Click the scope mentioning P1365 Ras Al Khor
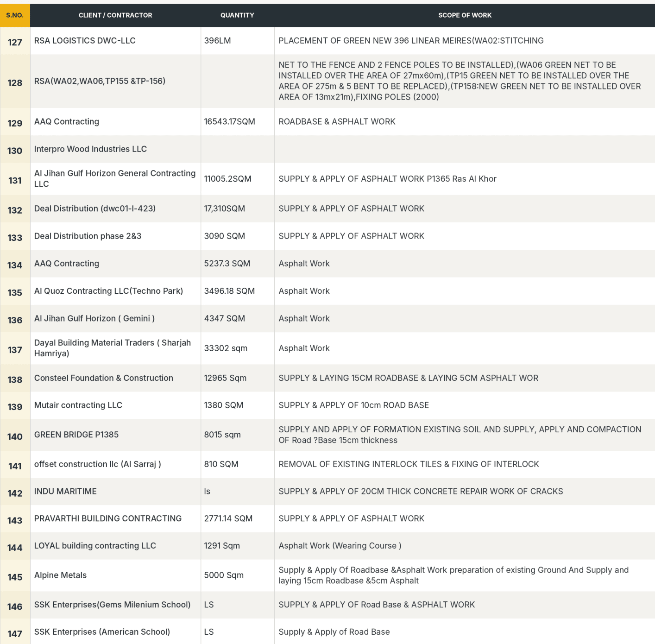The height and width of the screenshot is (644, 655). pos(387,179)
